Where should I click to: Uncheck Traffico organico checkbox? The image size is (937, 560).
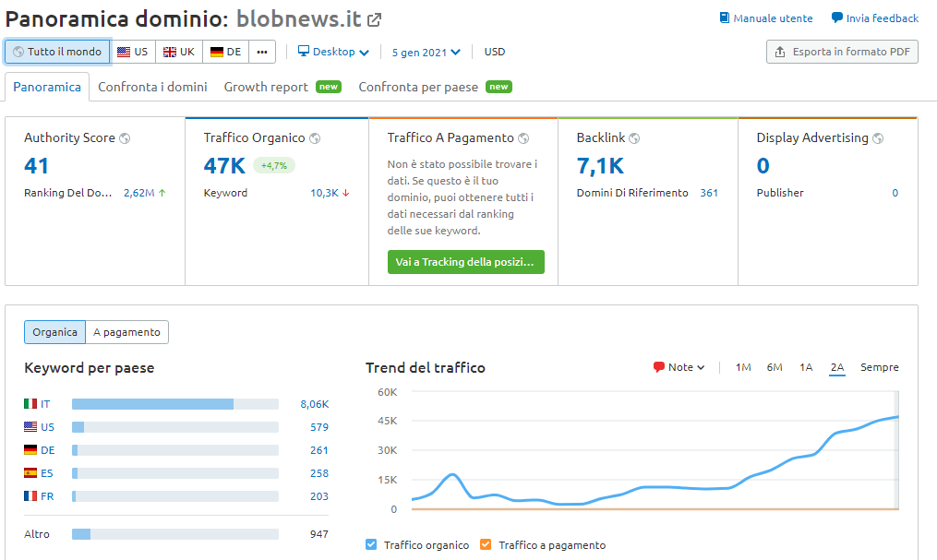371,544
